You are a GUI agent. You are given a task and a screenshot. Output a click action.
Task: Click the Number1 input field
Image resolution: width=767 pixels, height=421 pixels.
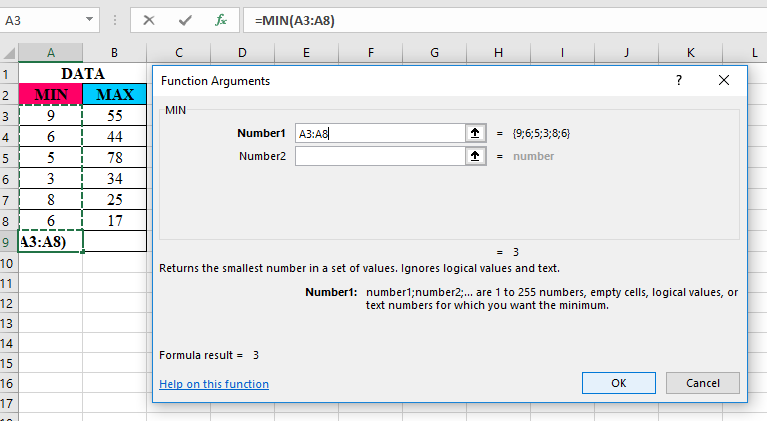[x=380, y=133]
